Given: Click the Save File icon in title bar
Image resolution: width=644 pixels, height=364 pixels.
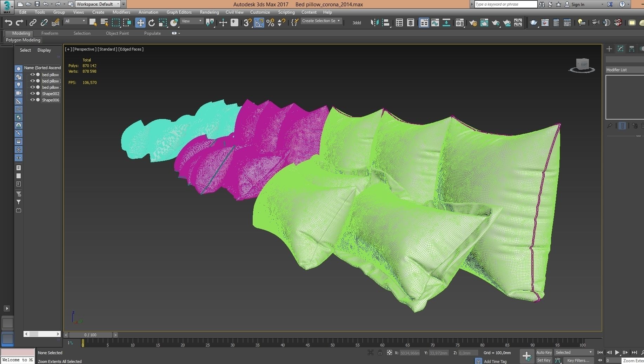Looking at the screenshot, I should click(37, 4).
